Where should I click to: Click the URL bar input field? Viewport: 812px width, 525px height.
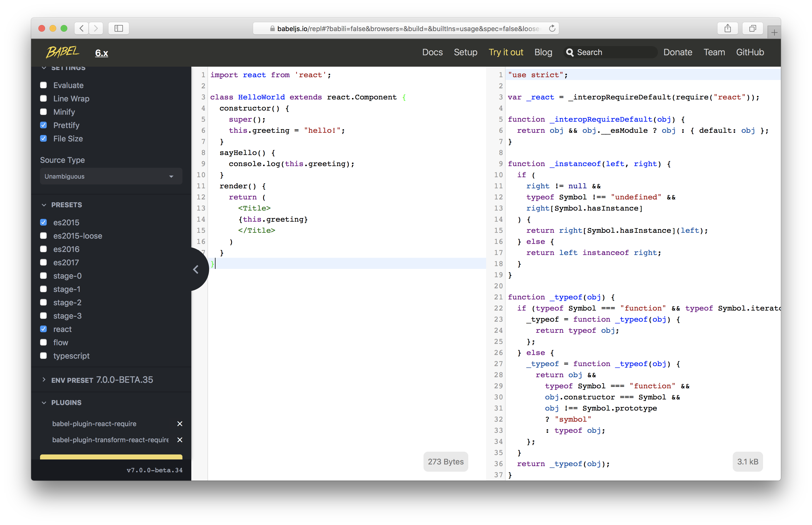click(406, 28)
